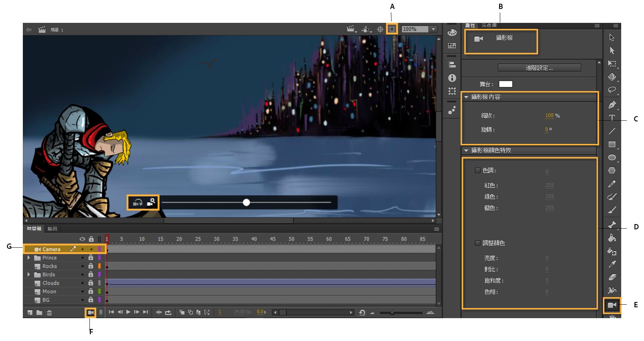The image size is (644, 341).
Task: Collapse the 攝影機顏色特效 section
Action: tap(466, 151)
